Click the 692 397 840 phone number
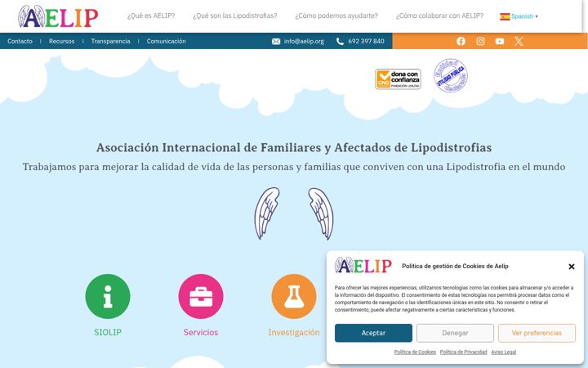The height and width of the screenshot is (368, 588). click(x=366, y=42)
